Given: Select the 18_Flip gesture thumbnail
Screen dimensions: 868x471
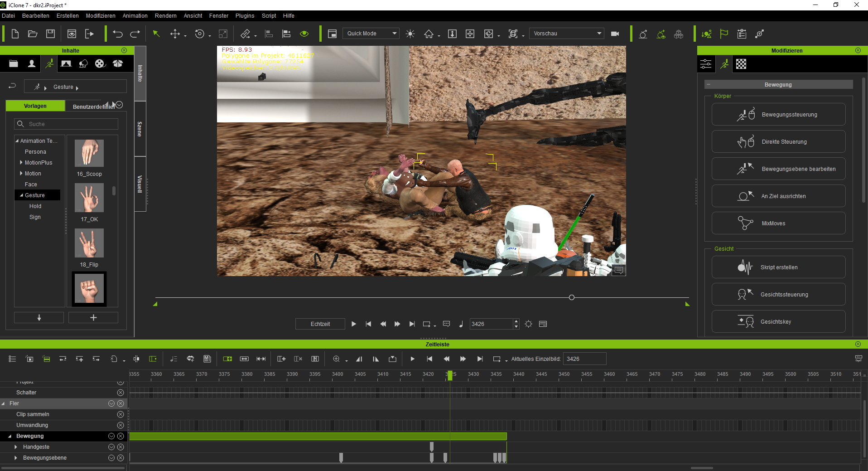Looking at the screenshot, I should (x=89, y=243).
